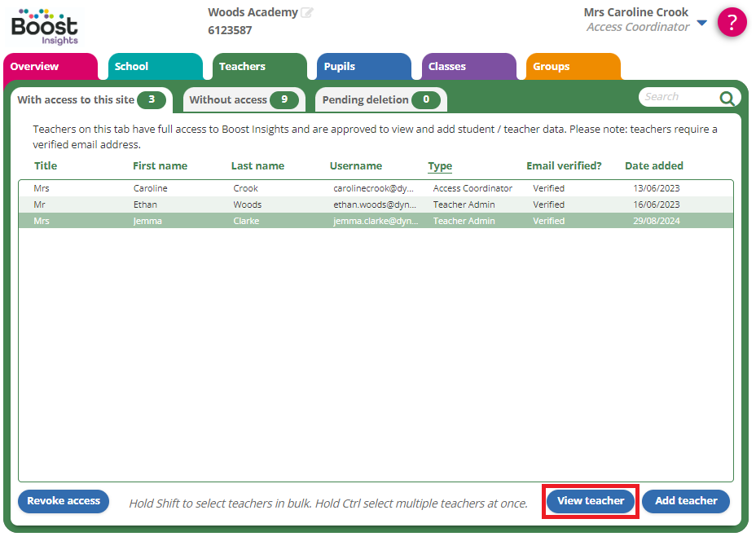Select the Groups tab
The width and height of the screenshot is (756, 541).
573,67
